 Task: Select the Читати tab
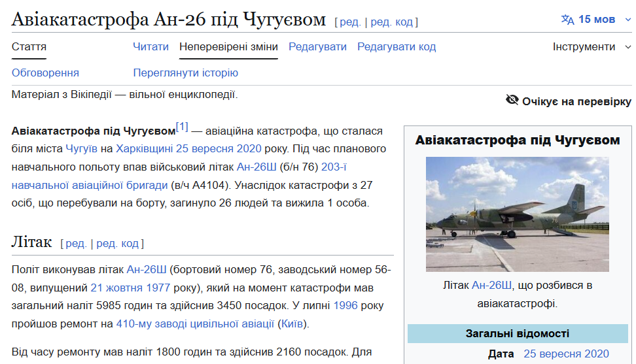click(150, 47)
